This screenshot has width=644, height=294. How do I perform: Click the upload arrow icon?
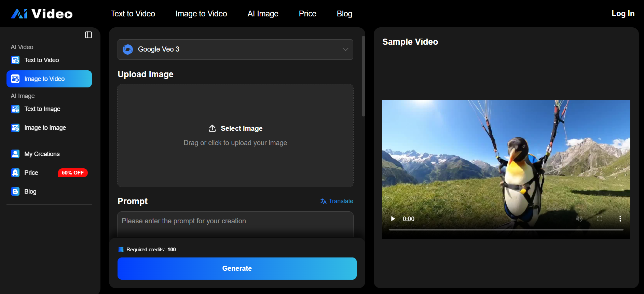pyautogui.click(x=212, y=128)
